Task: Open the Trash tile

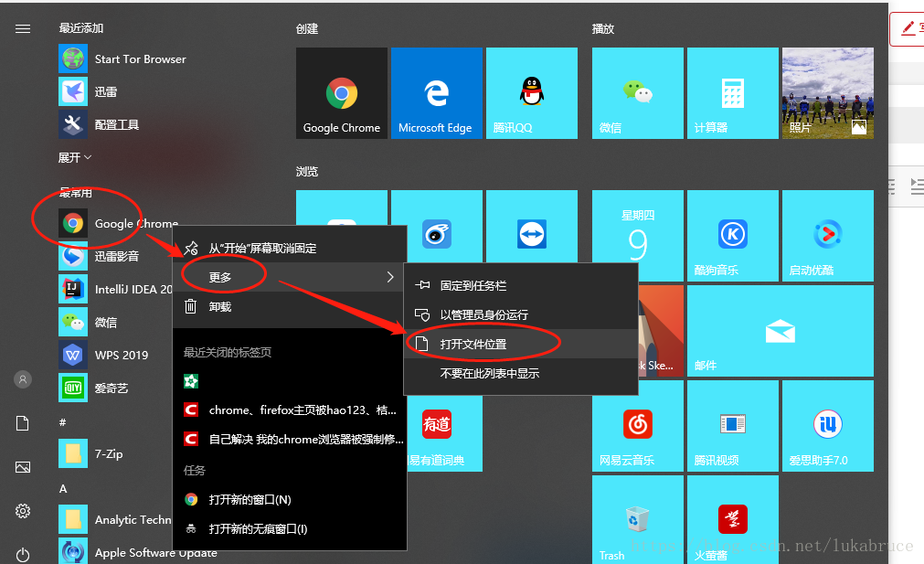Action: tap(638, 519)
